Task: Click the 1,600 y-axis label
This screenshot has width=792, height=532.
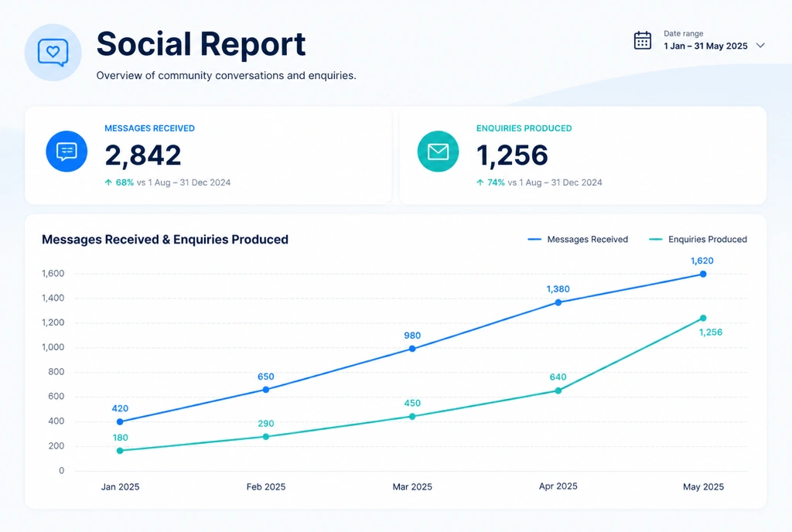Action: point(53,274)
